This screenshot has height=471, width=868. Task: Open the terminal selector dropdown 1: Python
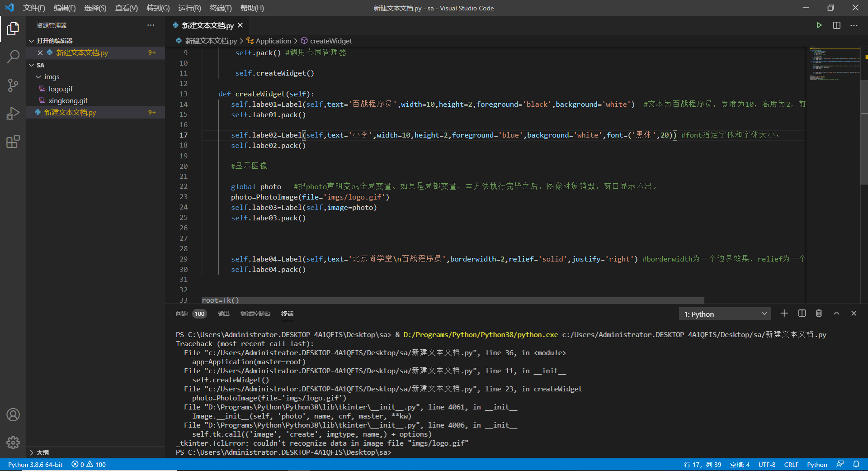tap(725, 314)
